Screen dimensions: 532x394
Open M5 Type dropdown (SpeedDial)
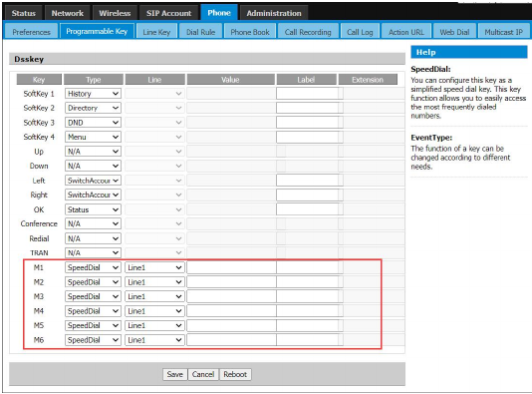pyautogui.click(x=93, y=325)
